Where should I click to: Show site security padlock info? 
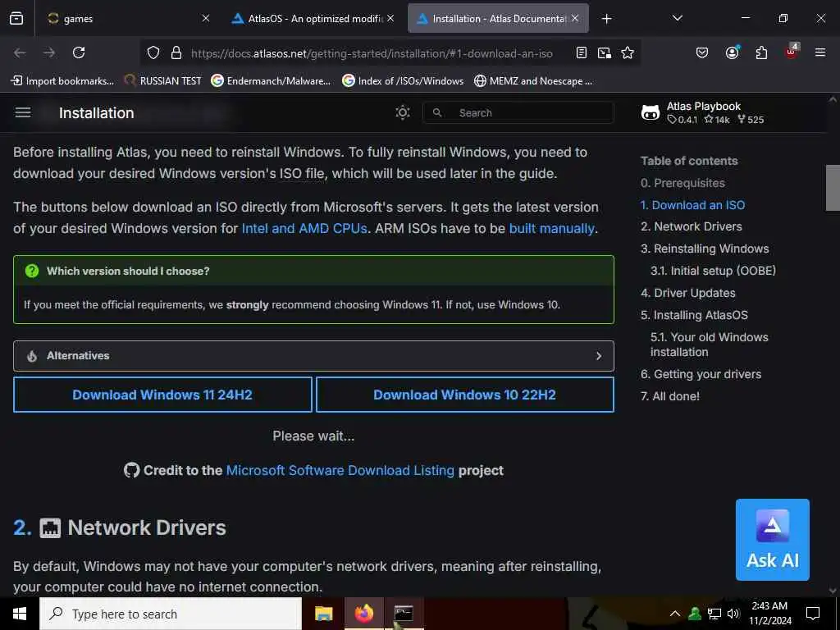(x=176, y=52)
